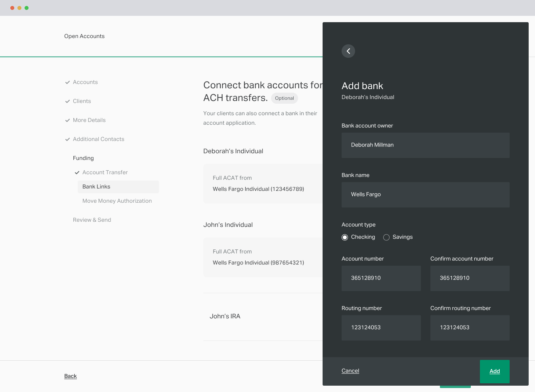Click the Routing number field
Viewport: 535px width, 392px height.
381,328
